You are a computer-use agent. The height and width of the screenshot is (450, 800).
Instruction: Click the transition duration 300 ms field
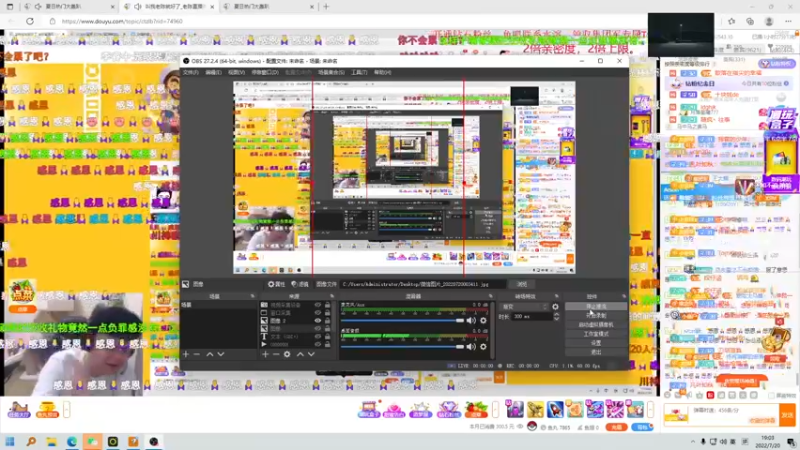[x=532, y=316]
